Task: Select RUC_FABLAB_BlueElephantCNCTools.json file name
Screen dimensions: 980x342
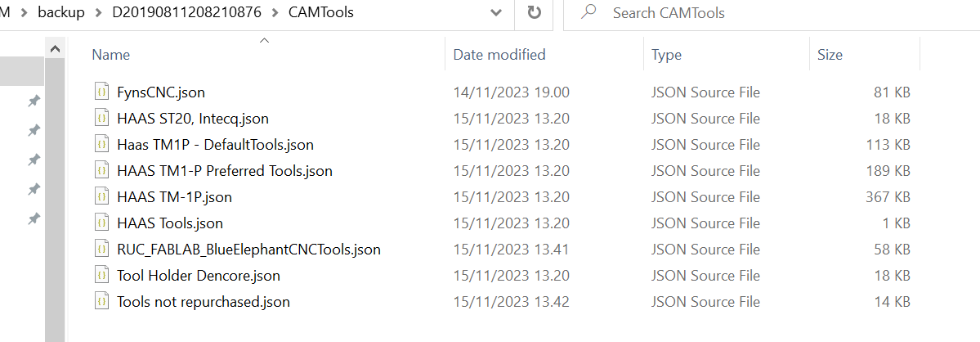Action: click(248, 250)
